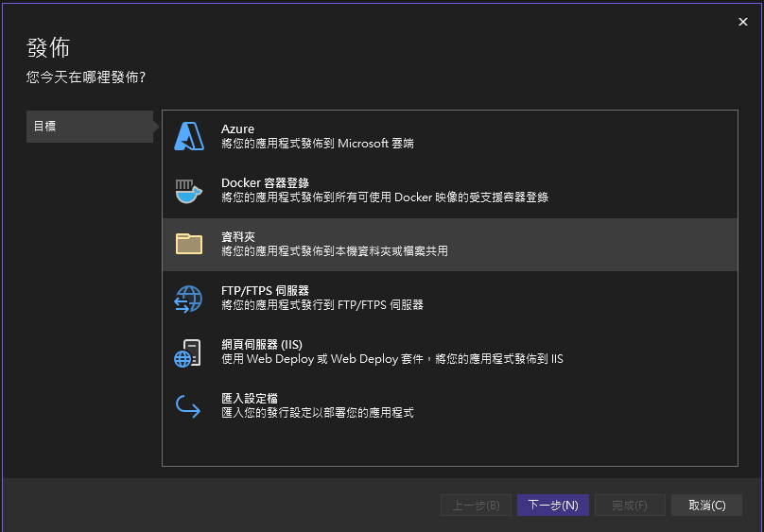Close the 發佈 dialog
This screenshot has width=764, height=532.
point(743,22)
